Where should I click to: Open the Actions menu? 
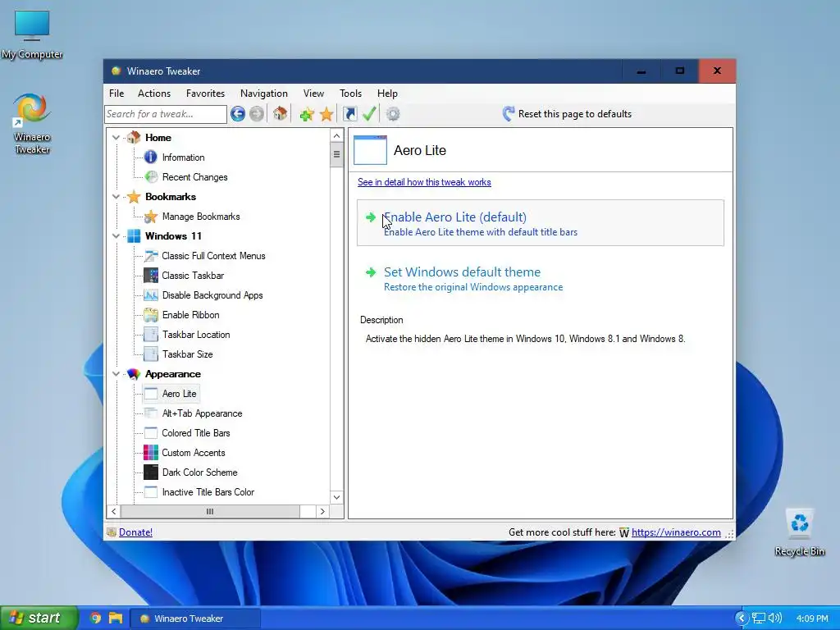click(153, 94)
